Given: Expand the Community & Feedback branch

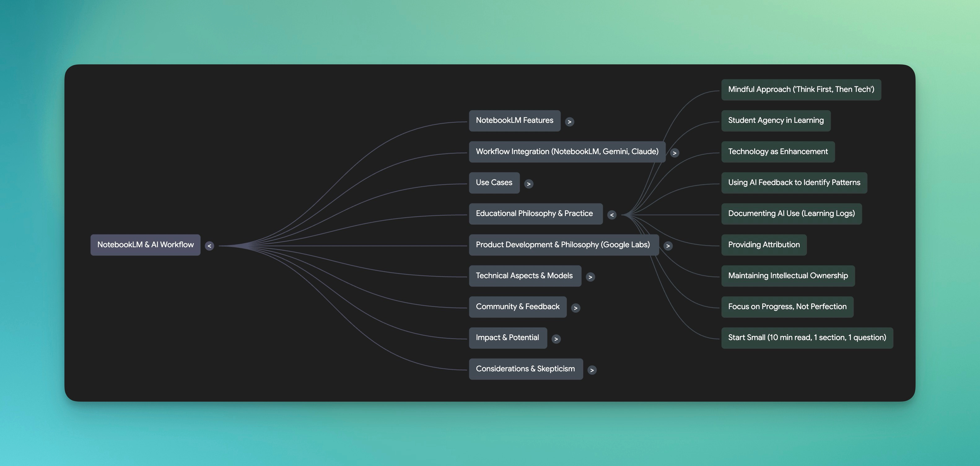Looking at the screenshot, I should point(575,308).
